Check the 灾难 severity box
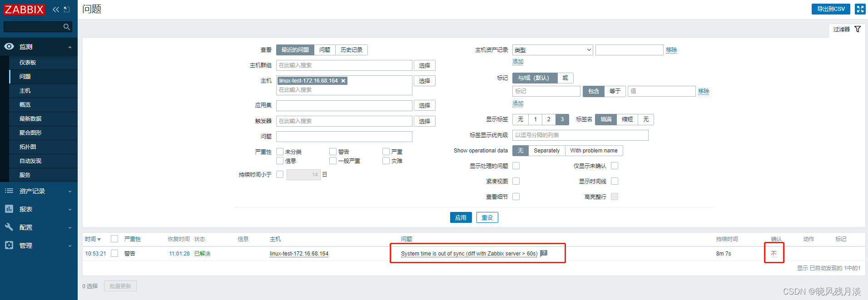The width and height of the screenshot is (868, 300). pos(386,161)
